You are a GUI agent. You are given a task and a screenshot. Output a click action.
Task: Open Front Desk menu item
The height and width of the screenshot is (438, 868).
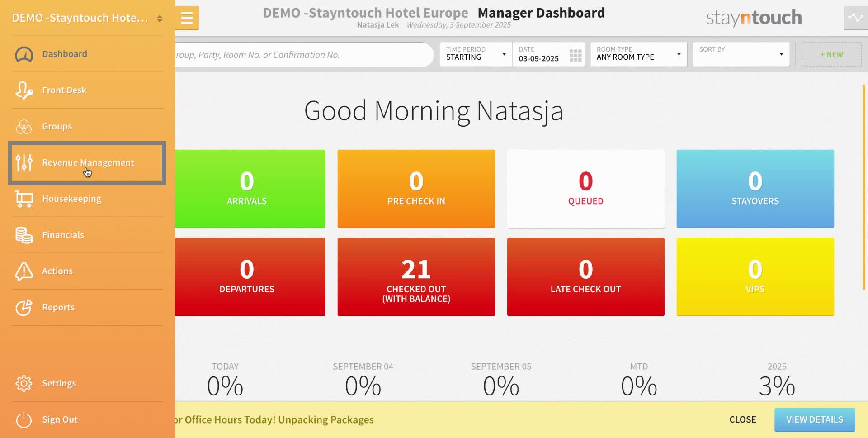(87, 90)
